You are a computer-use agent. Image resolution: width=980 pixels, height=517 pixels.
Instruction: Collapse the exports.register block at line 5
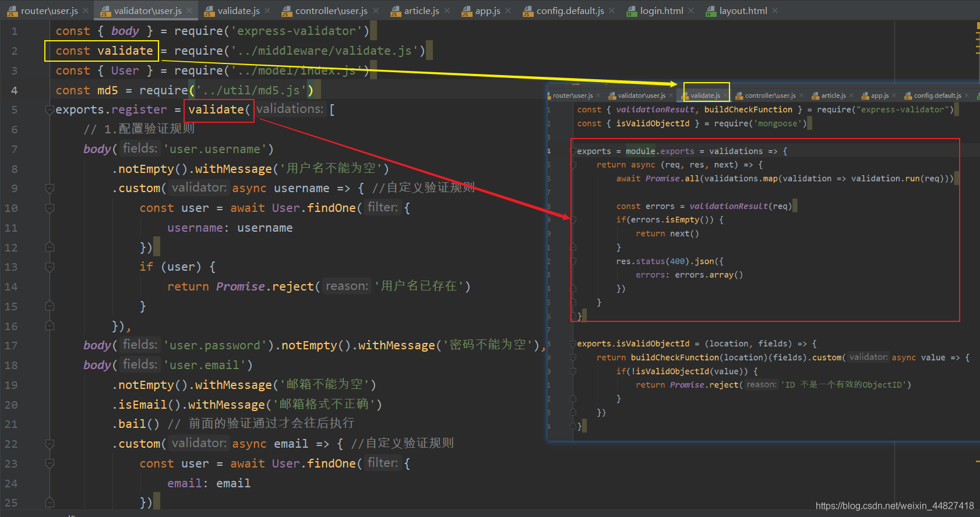[50, 109]
